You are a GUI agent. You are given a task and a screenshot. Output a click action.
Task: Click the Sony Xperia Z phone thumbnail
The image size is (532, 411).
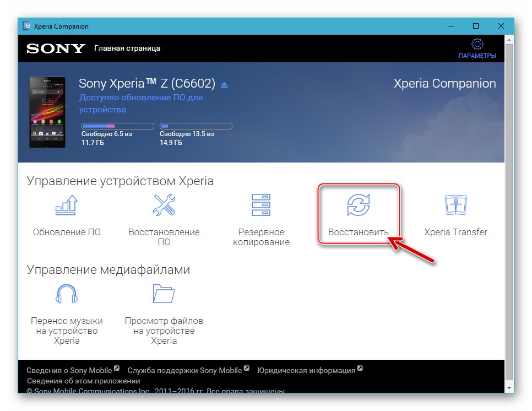coord(47,112)
